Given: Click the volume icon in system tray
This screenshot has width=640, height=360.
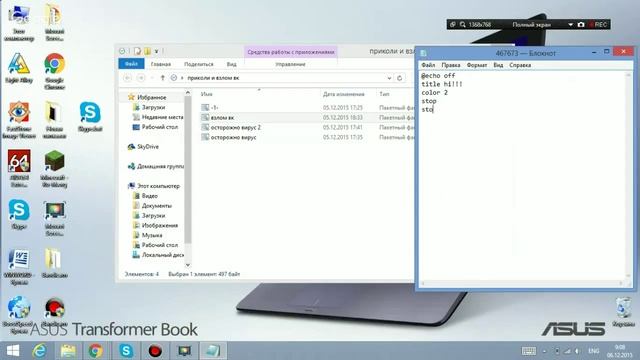Looking at the screenshot, I should click(577, 351).
